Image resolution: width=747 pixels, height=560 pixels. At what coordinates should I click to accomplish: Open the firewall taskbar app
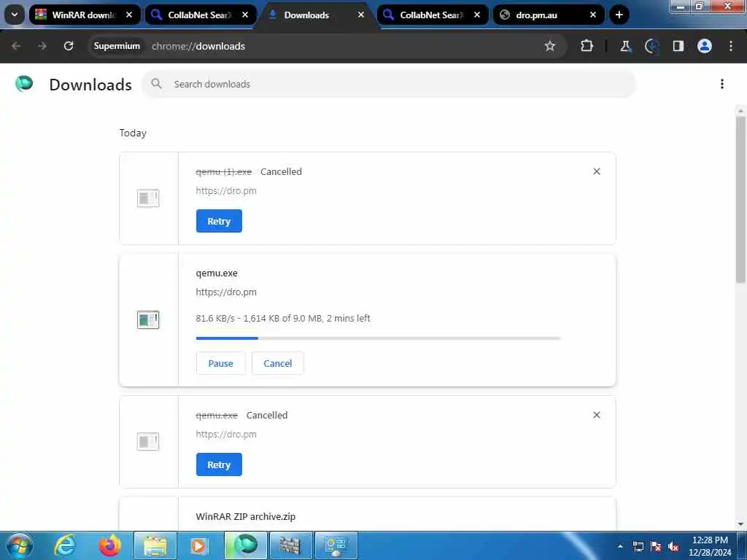coord(290,545)
